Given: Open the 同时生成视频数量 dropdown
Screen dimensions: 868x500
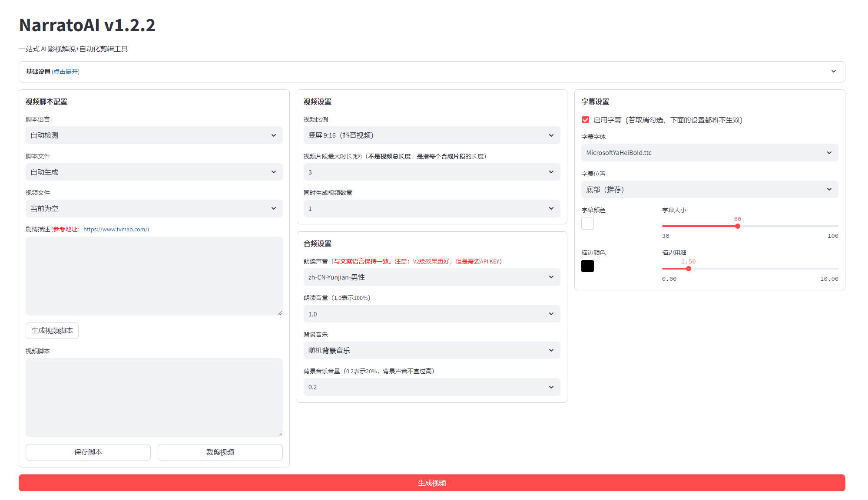Looking at the screenshot, I should tap(431, 209).
